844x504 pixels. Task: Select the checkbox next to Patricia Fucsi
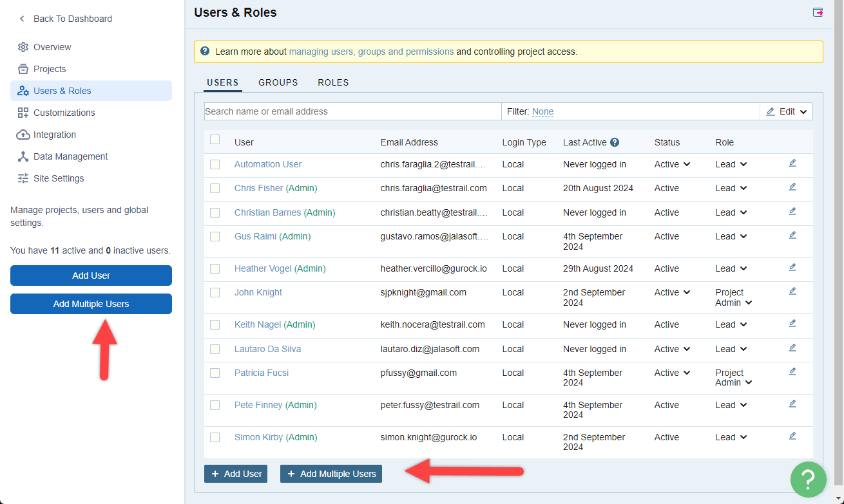(215, 373)
